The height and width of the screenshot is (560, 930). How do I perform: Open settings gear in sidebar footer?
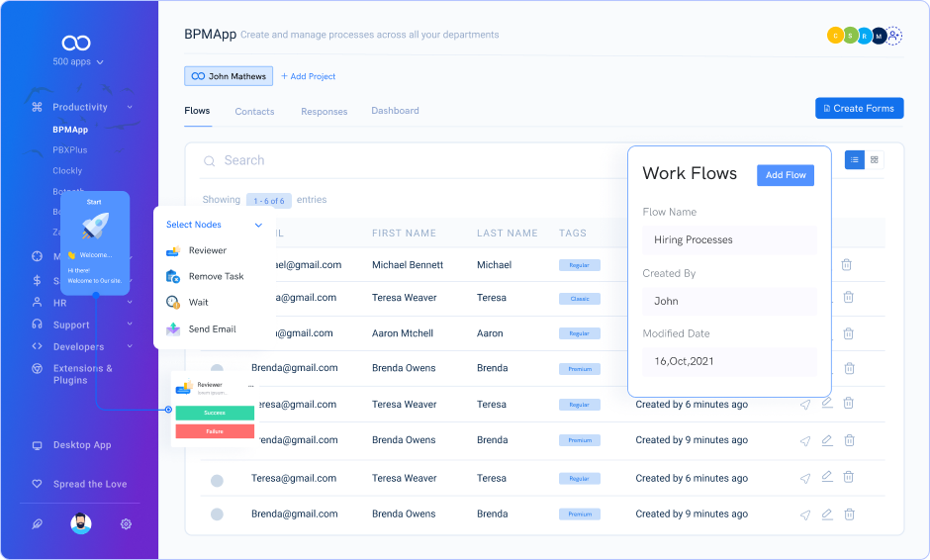[x=126, y=524]
